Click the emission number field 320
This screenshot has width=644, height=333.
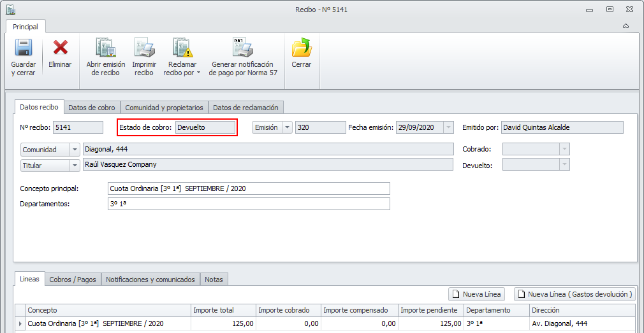(x=320, y=127)
